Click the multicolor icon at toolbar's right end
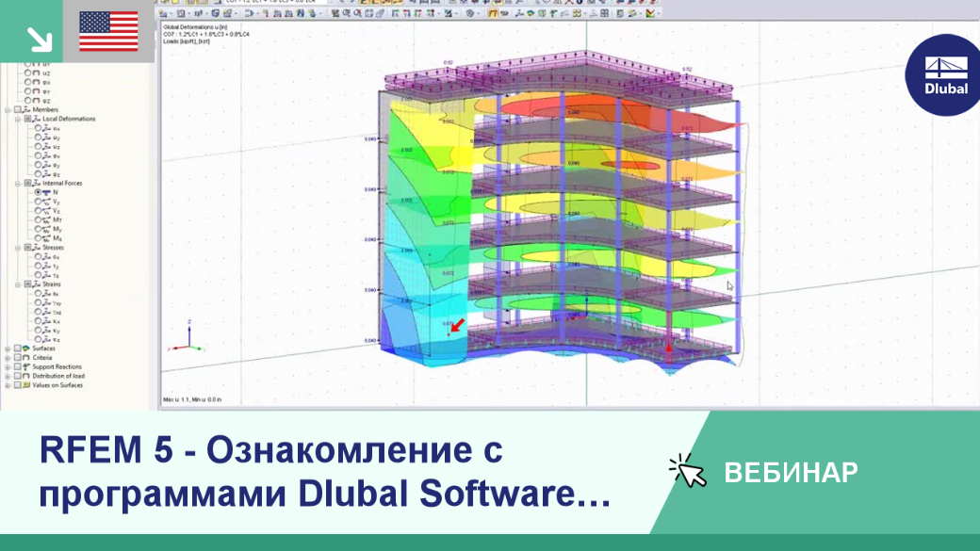Viewport: 980px width, 551px height. [650, 13]
